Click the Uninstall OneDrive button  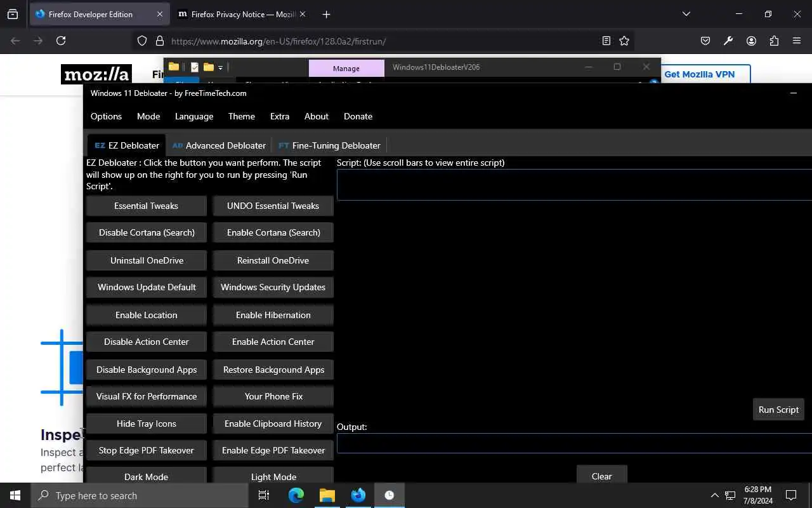(147, 260)
